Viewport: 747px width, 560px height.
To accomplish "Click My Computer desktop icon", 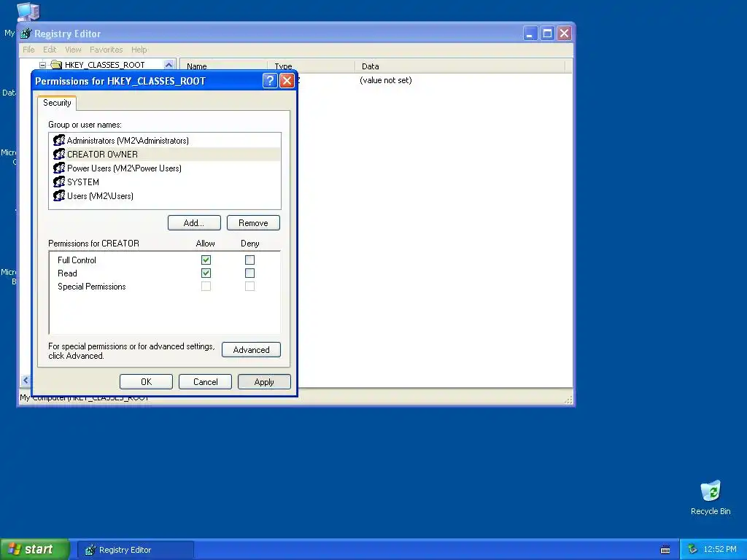I will tap(28, 12).
